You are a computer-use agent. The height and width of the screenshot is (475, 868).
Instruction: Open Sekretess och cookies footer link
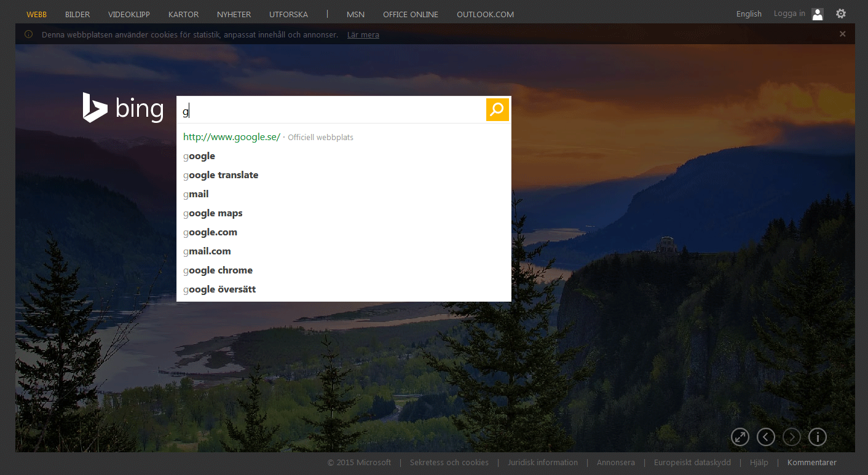449,463
